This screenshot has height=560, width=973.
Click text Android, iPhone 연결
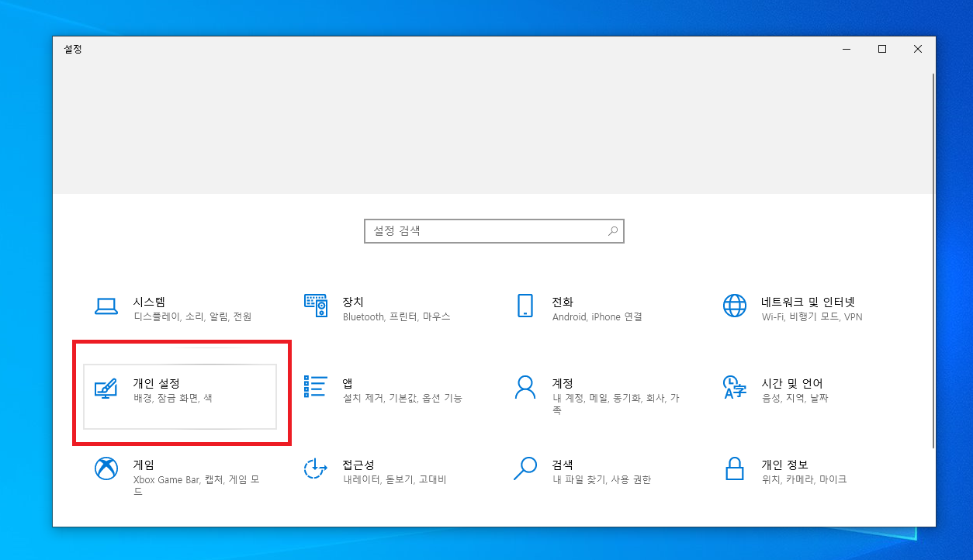click(x=597, y=317)
